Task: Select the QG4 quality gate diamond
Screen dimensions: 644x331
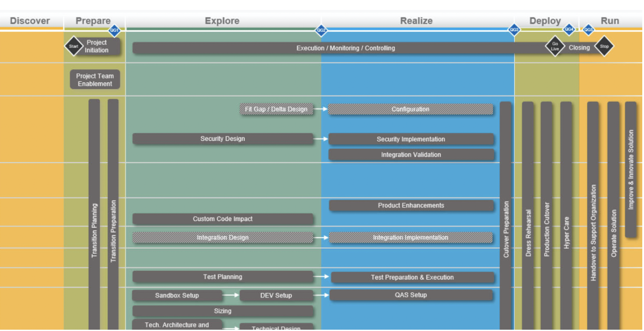Action: tap(569, 29)
